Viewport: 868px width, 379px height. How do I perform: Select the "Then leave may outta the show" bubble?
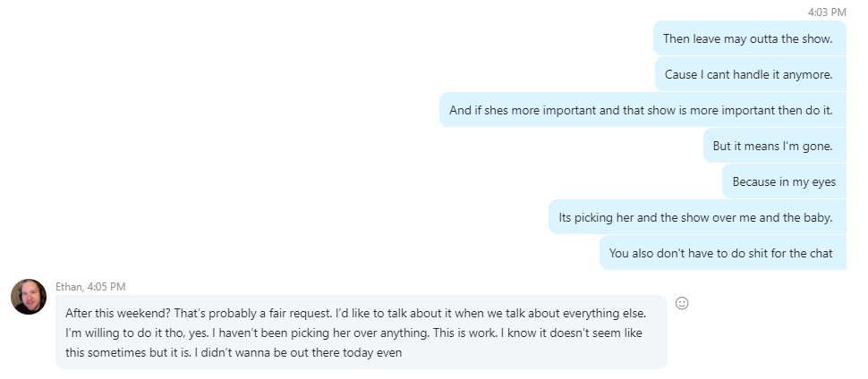(x=750, y=38)
